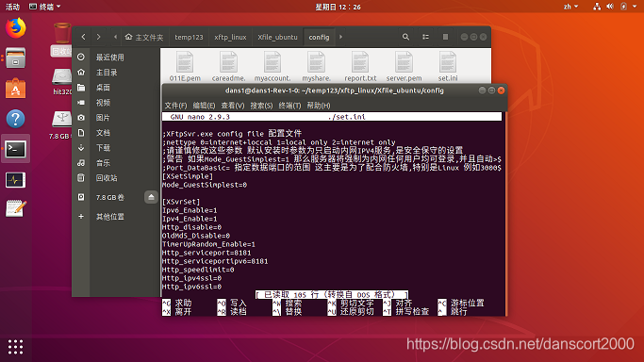
Task: Select the report.txt file
Action: coord(360,66)
